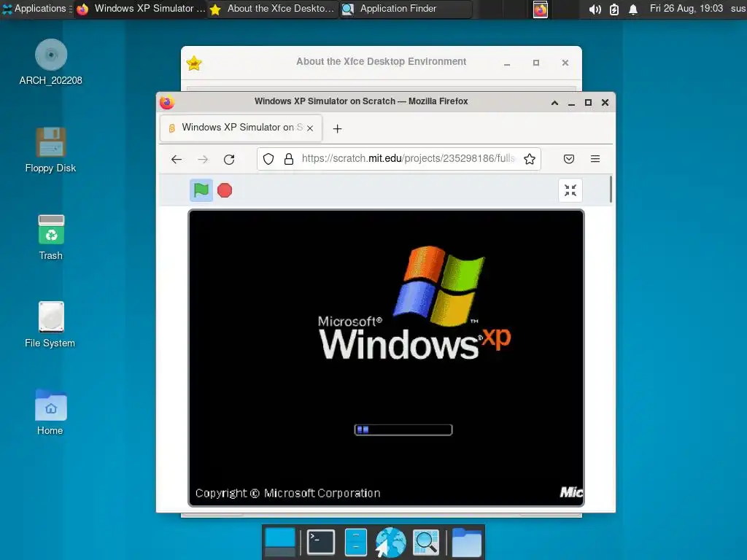The image size is (747, 560).
Task: Click "Copyright © Microsoft Corporation" text
Action: pos(287,494)
